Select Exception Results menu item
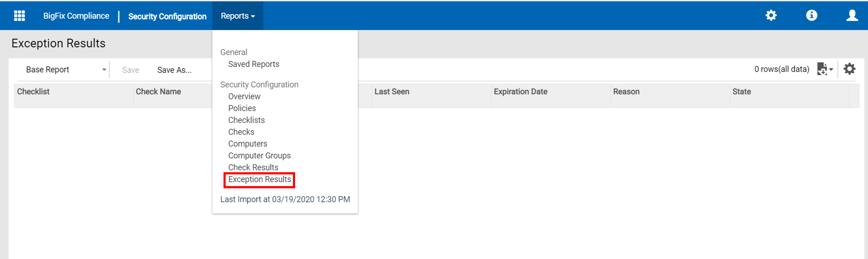868x259 pixels. coord(260,180)
